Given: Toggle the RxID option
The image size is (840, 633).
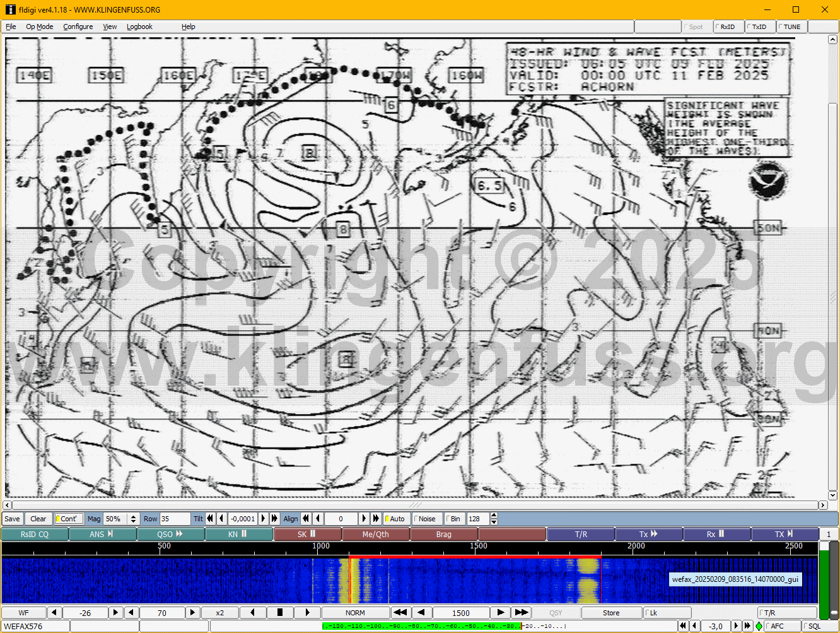Looking at the screenshot, I should [728, 27].
